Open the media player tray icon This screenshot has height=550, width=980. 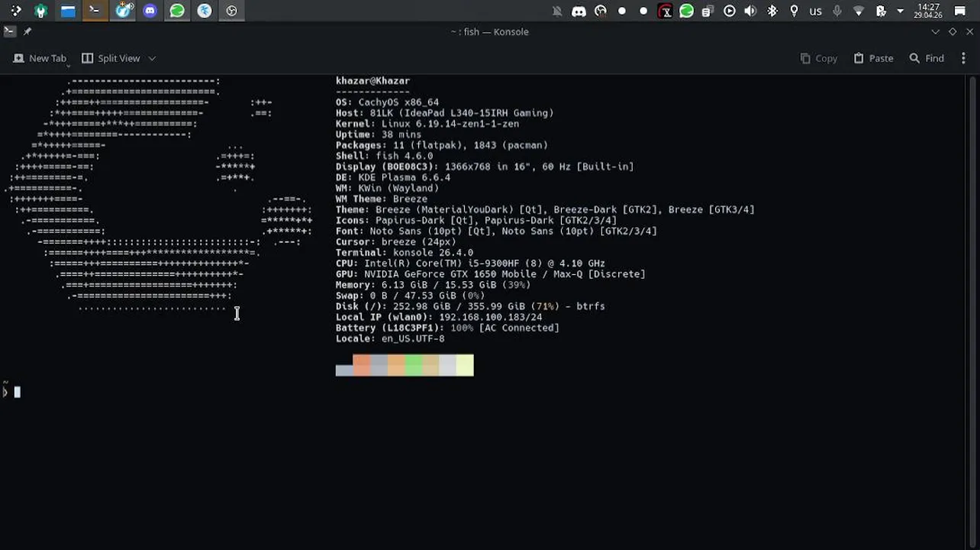(x=729, y=11)
